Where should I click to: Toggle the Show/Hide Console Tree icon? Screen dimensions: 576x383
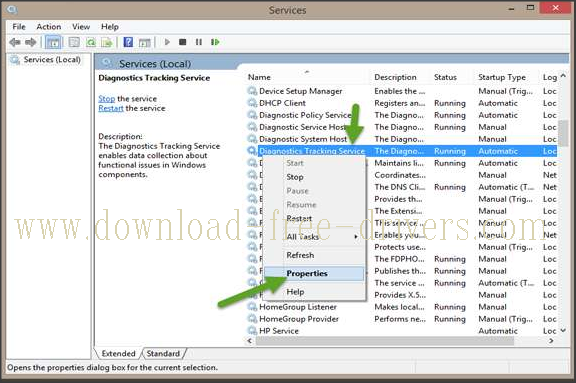click(x=53, y=42)
